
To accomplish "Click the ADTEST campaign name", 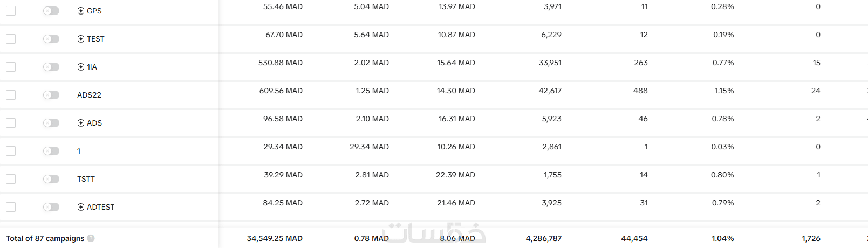I will 100,207.
